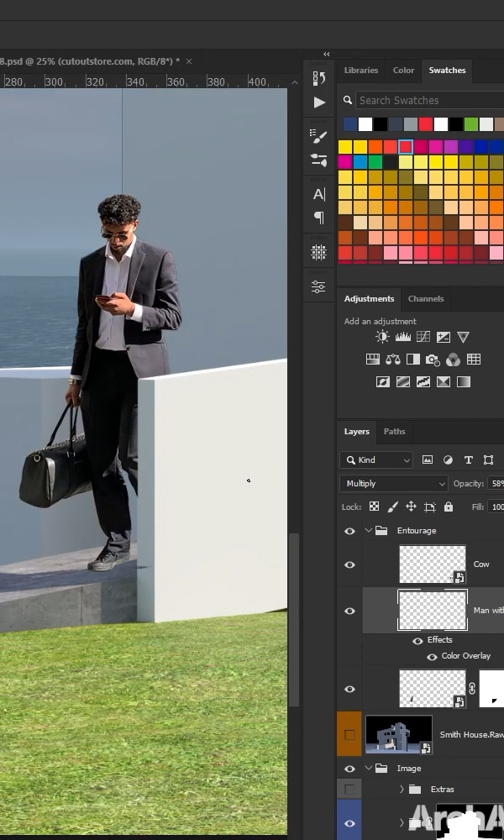
Task: Toggle lock all padlock icon
Action: tap(449, 507)
